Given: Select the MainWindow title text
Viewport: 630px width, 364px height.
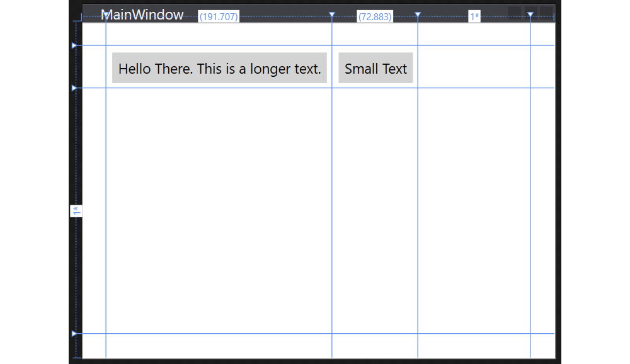Looking at the screenshot, I should pos(142,15).
